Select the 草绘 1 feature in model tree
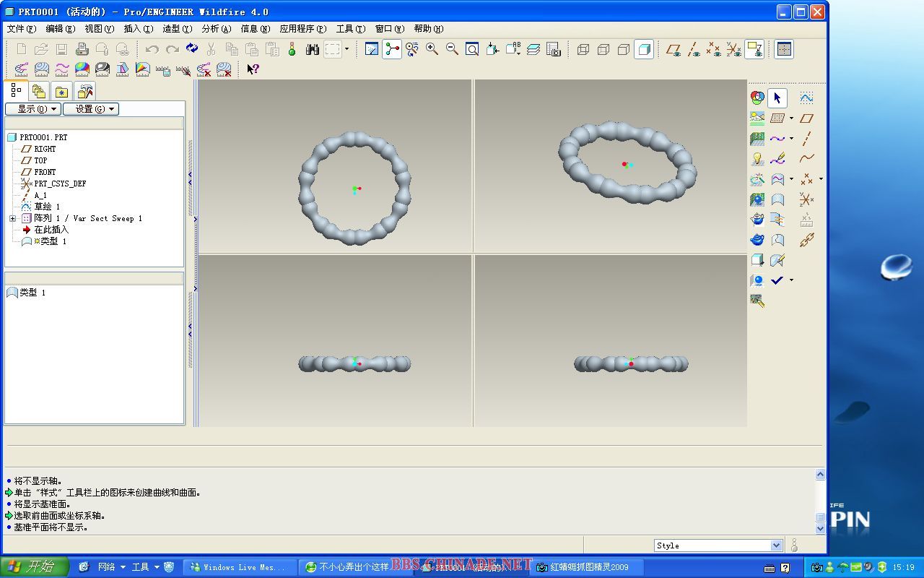 coord(47,207)
